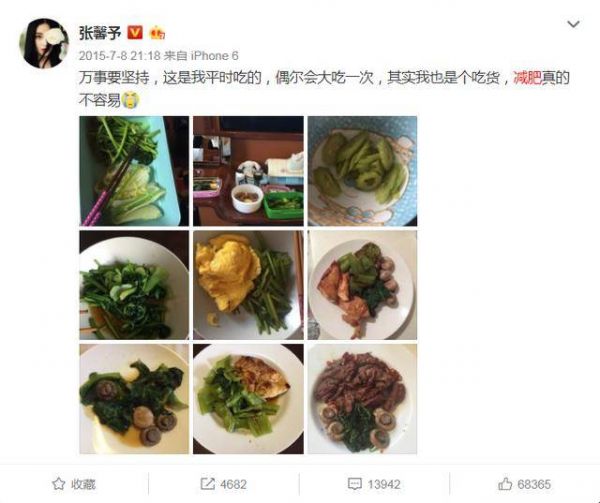Click the 来自 iPhone 6 source link
This screenshot has width=600, height=503.
click(201, 56)
